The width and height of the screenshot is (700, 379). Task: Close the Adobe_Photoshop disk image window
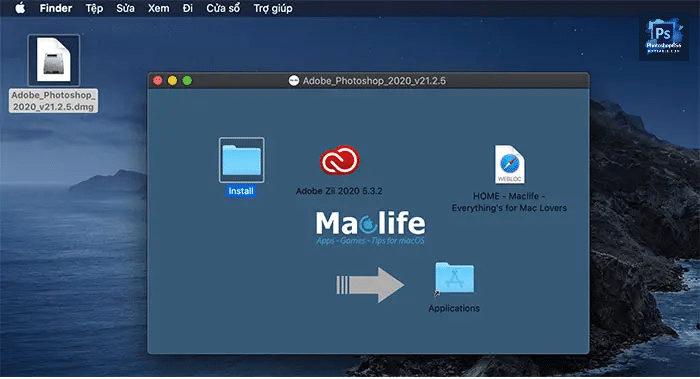point(158,80)
